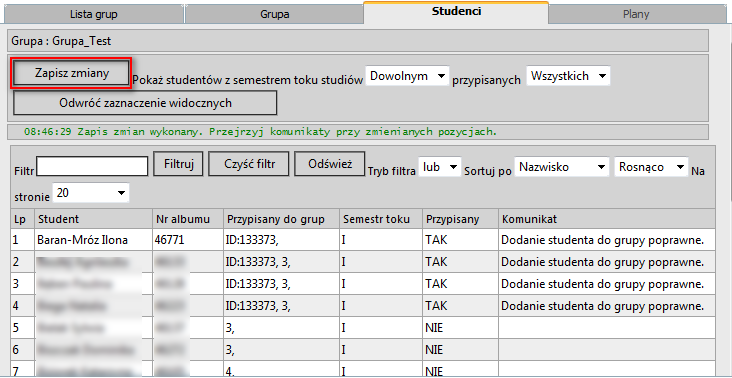Click album number 46771
732x378 pixels.
[169, 240]
